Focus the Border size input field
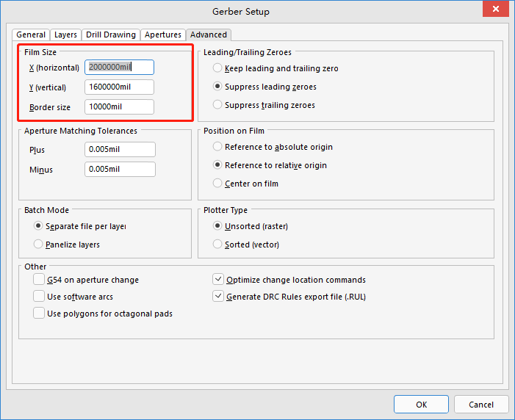Image resolution: width=515 pixels, height=420 pixels. coord(119,107)
